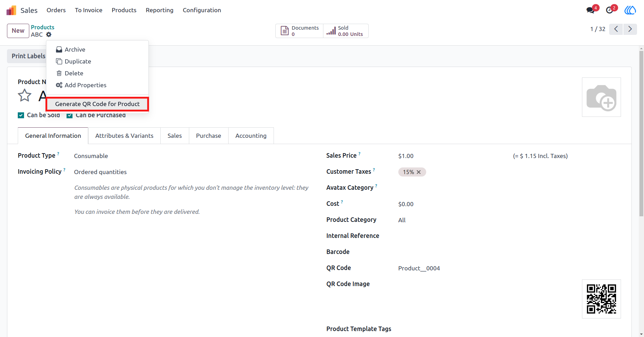Open the QR code image thumbnail
This screenshot has width=644, height=337.
click(601, 299)
